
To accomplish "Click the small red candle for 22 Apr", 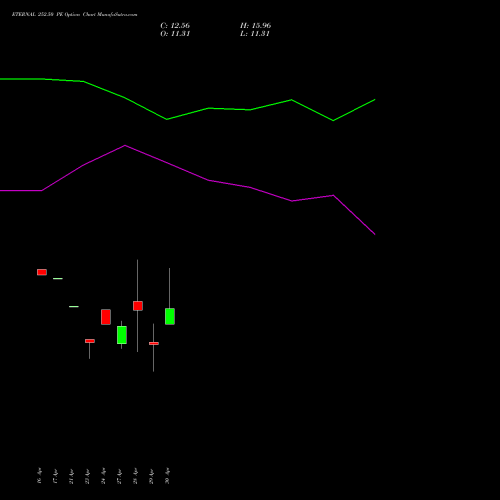I will (x=90, y=341).
